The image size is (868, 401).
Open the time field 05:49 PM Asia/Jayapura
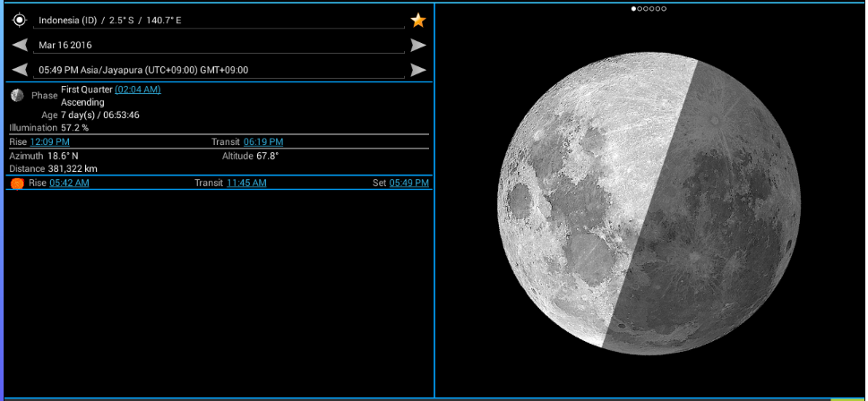pyautogui.click(x=219, y=70)
